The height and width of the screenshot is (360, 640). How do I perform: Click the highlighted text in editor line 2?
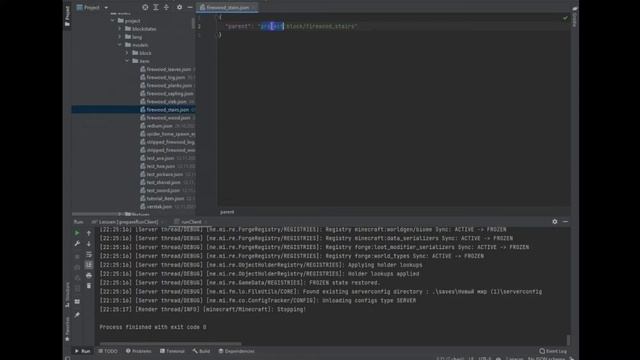pos(272,26)
